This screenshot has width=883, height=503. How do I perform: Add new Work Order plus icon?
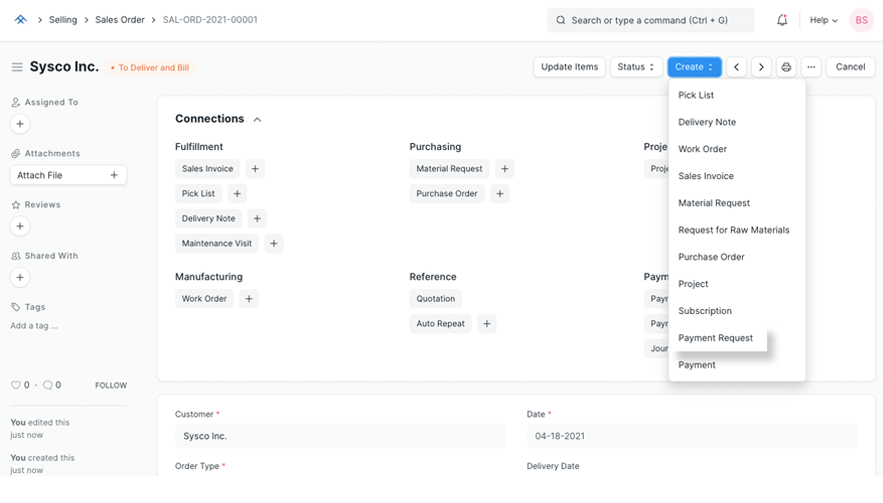click(249, 298)
